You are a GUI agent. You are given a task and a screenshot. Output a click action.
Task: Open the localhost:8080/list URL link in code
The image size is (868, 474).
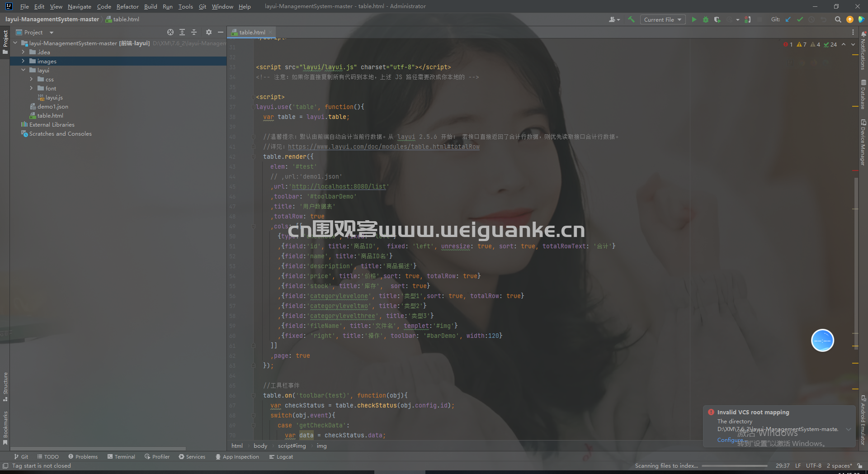coord(339,186)
